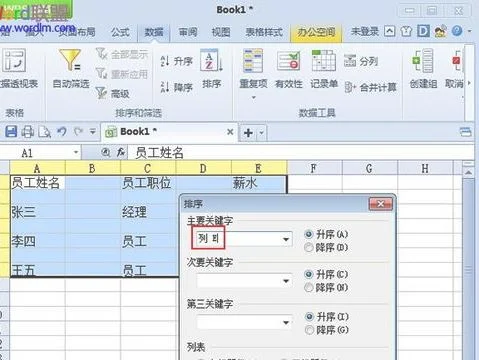This screenshot has width=479, height=360.
Task: Select column G header
Action: point(369,169)
